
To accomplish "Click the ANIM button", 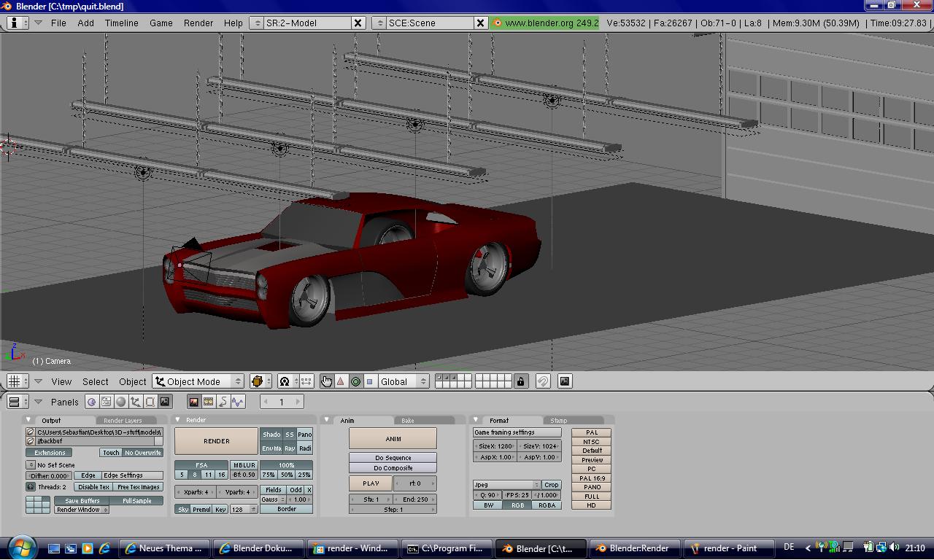I will 393,438.
